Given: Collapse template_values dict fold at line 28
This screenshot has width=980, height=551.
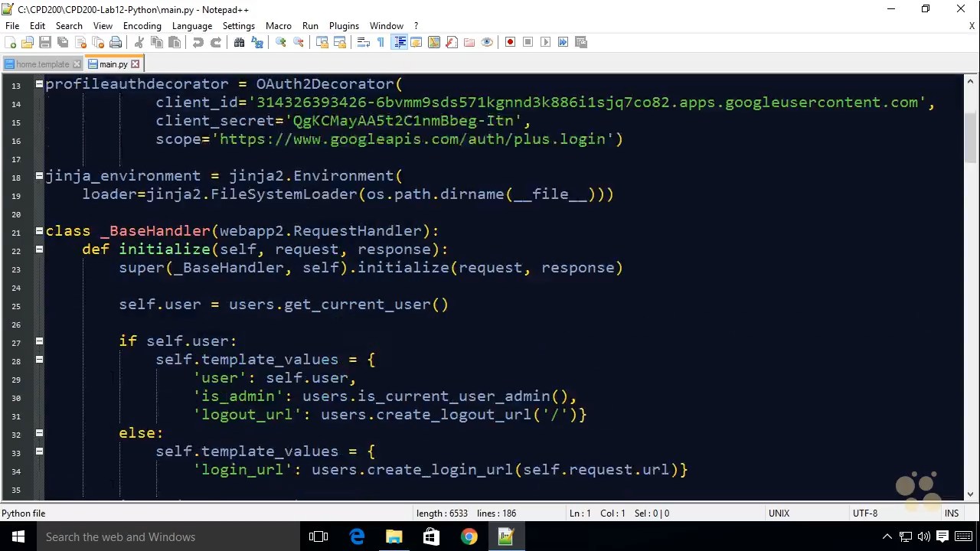Looking at the screenshot, I should [39, 360].
